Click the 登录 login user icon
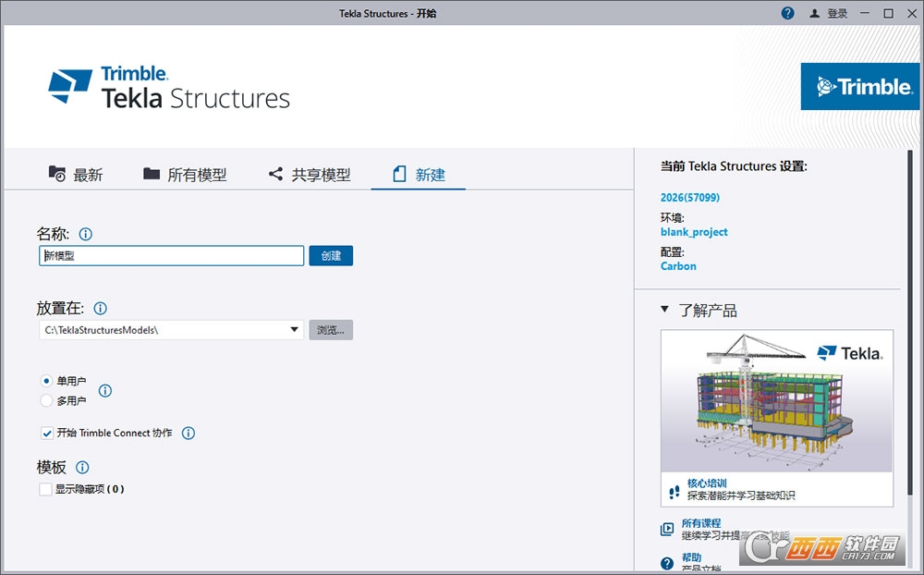The image size is (924, 575). pos(814,13)
